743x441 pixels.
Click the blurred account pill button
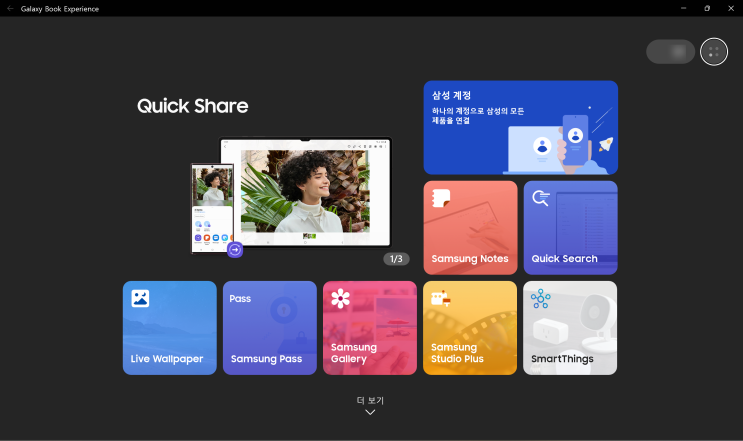pyautogui.click(x=671, y=52)
